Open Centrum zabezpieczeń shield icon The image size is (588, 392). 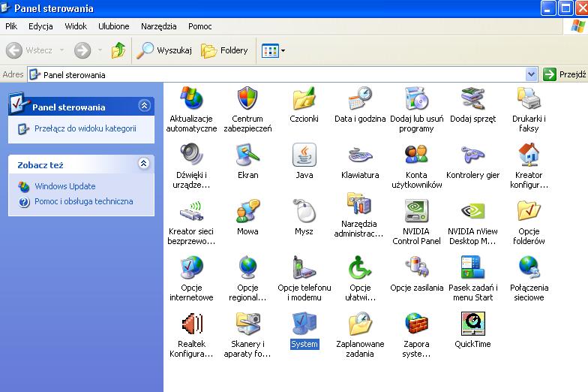click(247, 98)
